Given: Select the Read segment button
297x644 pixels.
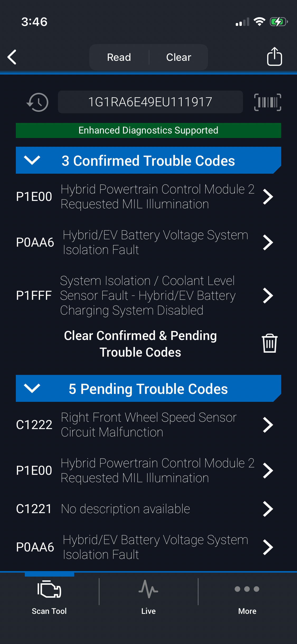Looking at the screenshot, I should pos(119,57).
